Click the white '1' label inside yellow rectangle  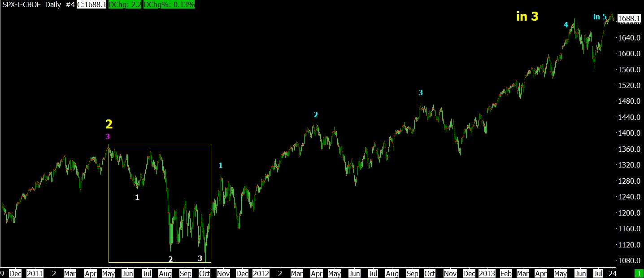coord(137,197)
